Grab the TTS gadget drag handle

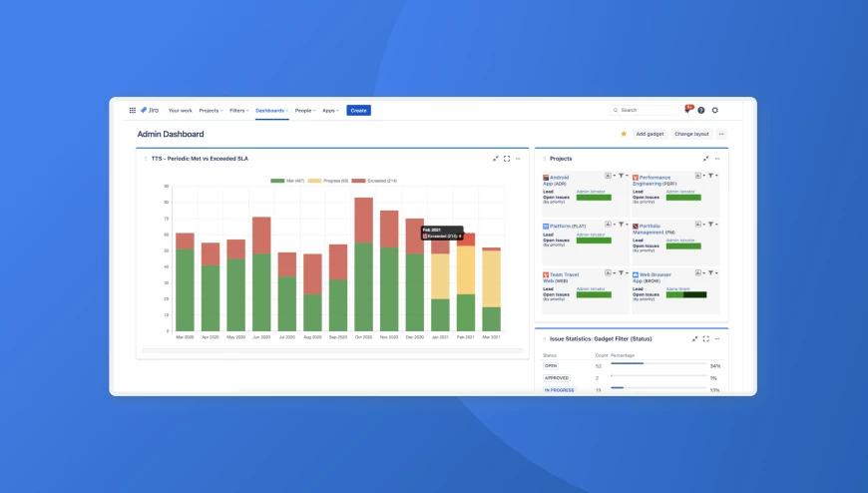pos(146,159)
